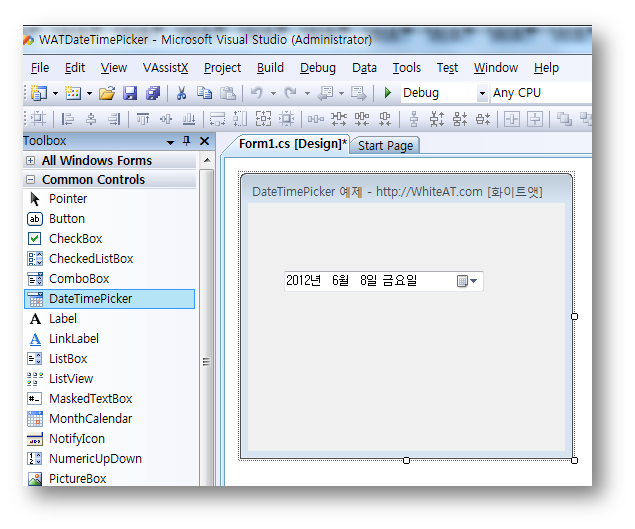Click the Copy icon in toolbar
This screenshot has height=529, width=635.
[x=205, y=93]
